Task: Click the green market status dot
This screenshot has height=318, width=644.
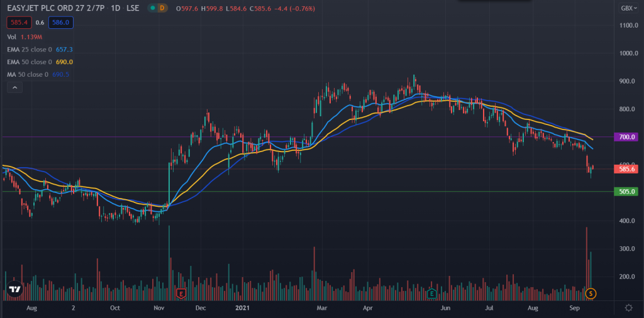Action: pos(153,8)
